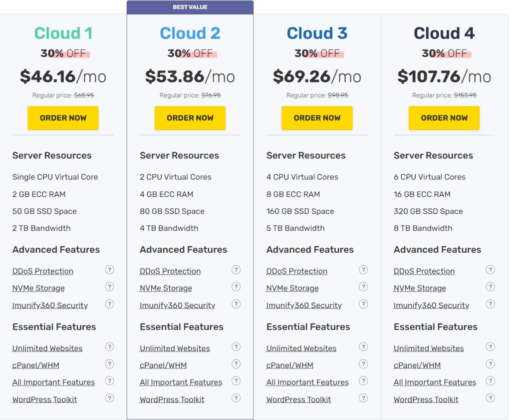Click help icon beside Cloud 4 Unlimited Websites
This screenshot has width=511, height=420.
click(491, 347)
